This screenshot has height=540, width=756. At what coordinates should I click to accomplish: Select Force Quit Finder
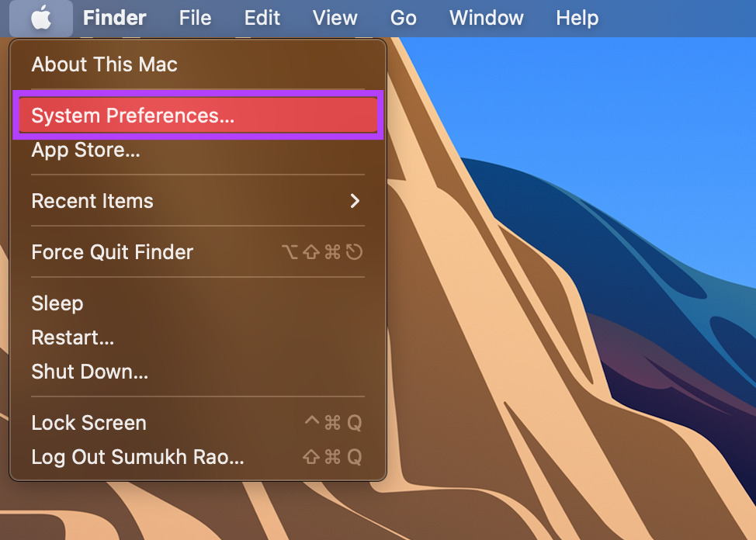click(198, 252)
